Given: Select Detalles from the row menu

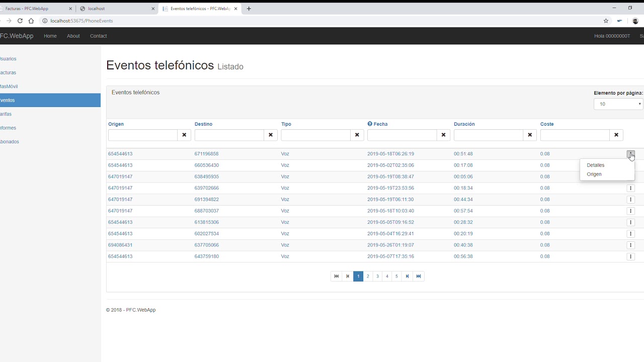Looking at the screenshot, I should coord(596,165).
